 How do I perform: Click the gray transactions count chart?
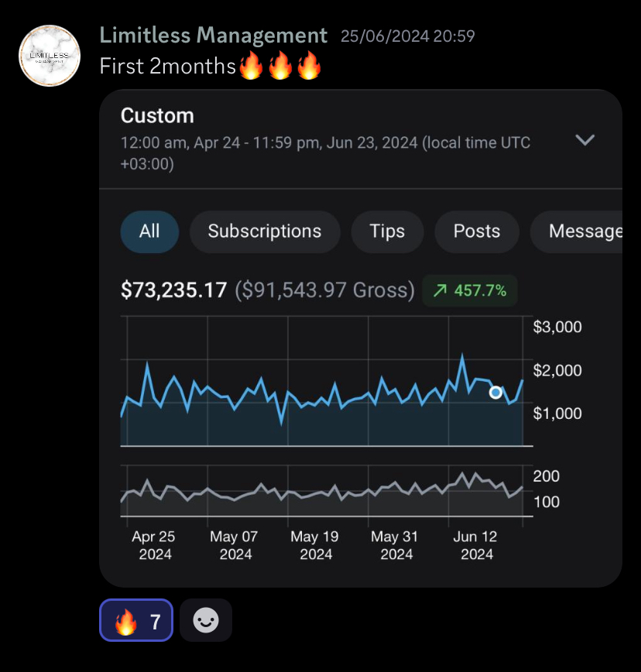pos(322,491)
